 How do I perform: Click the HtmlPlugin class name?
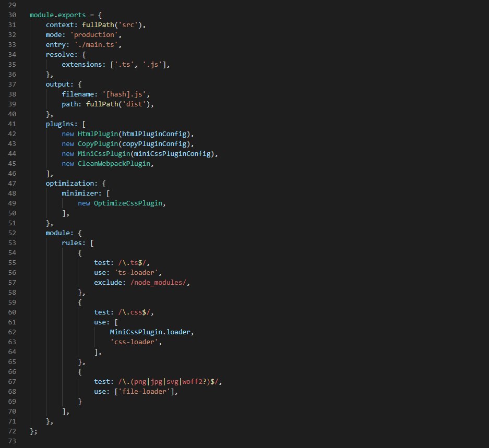98,134
